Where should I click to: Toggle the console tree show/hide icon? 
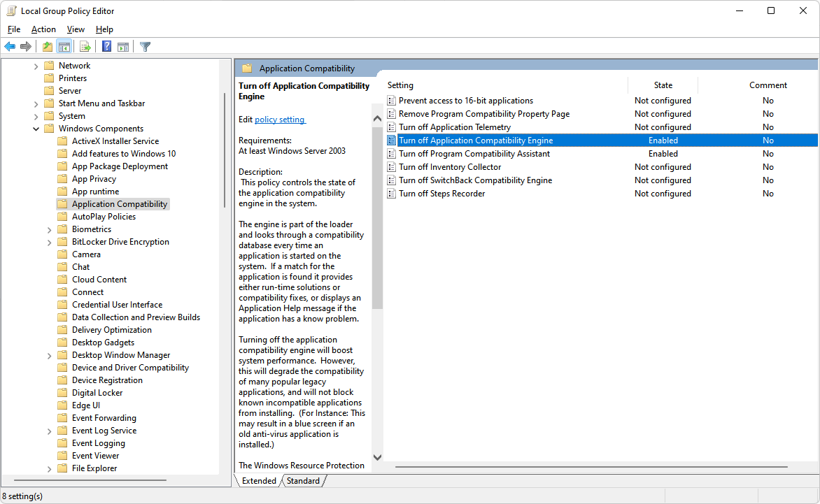(x=64, y=46)
